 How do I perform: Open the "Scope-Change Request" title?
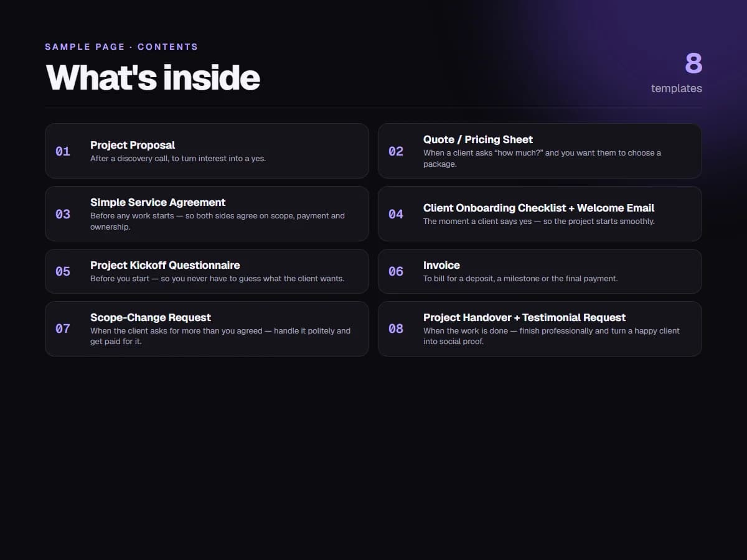coord(151,317)
